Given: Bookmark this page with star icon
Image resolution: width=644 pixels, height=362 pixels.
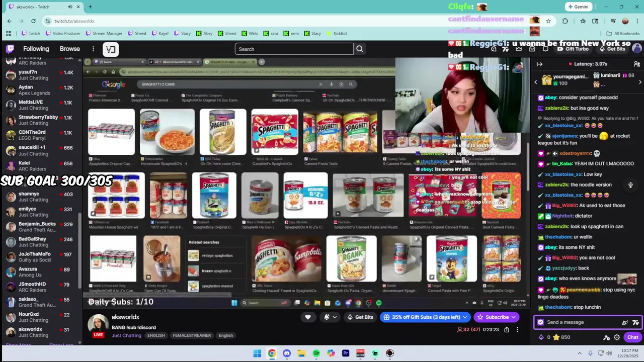Looking at the screenshot, I should click(x=548, y=21).
